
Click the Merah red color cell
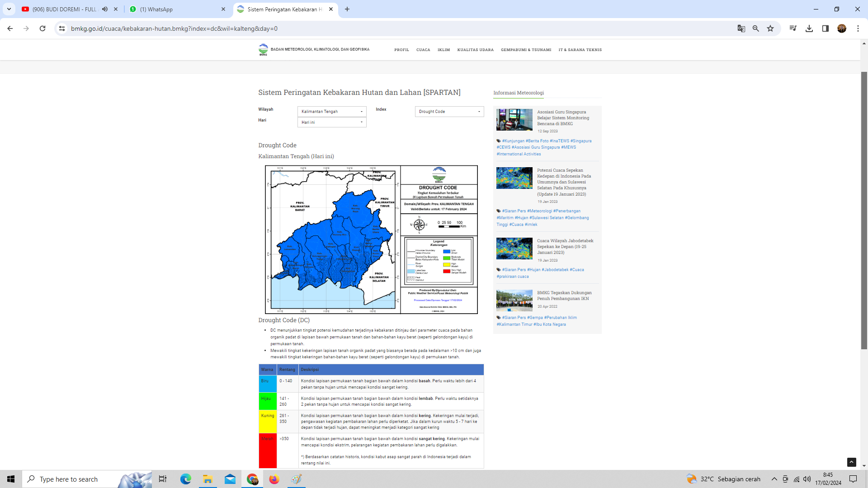pos(268,450)
